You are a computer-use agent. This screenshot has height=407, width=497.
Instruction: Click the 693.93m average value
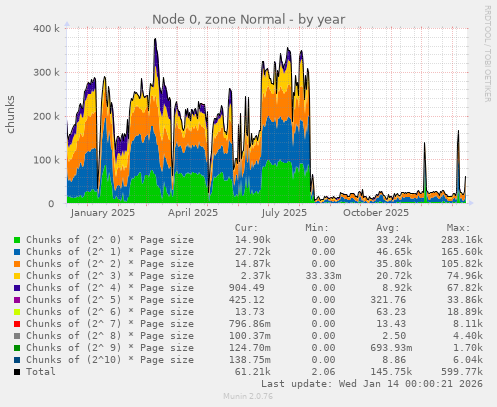pos(391,348)
